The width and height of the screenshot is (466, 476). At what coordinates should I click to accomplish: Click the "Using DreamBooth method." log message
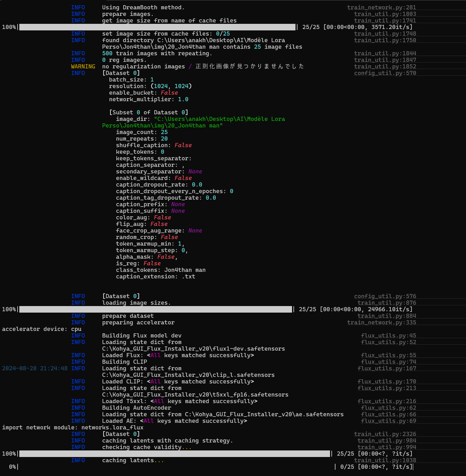(x=143, y=7)
